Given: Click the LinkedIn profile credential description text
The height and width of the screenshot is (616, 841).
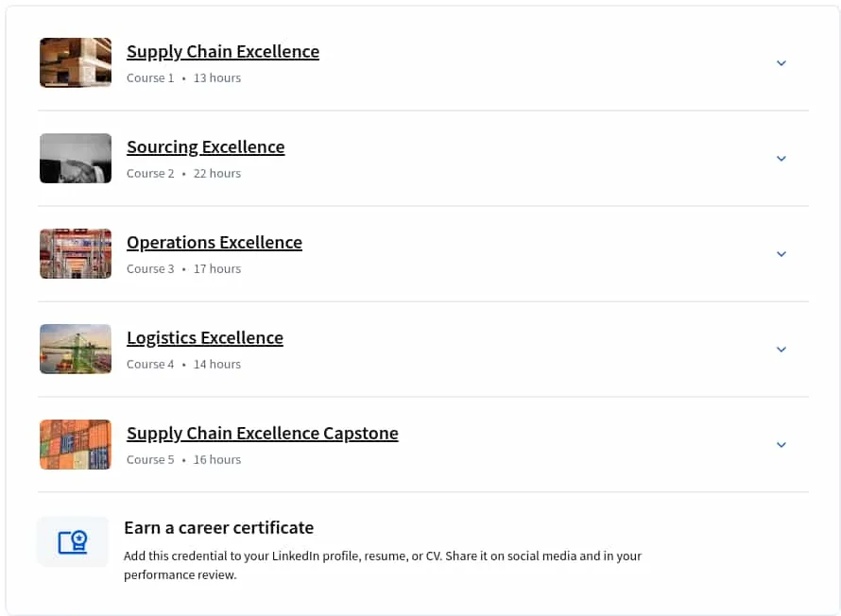Looking at the screenshot, I should (x=383, y=565).
